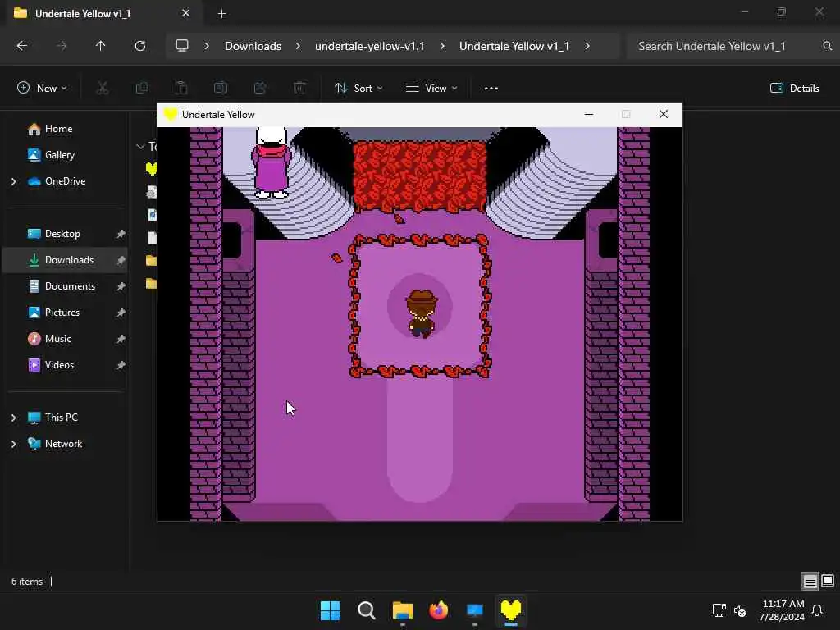Click Downloads breadcrumb in address bar
The image size is (840, 630).
coord(253,46)
